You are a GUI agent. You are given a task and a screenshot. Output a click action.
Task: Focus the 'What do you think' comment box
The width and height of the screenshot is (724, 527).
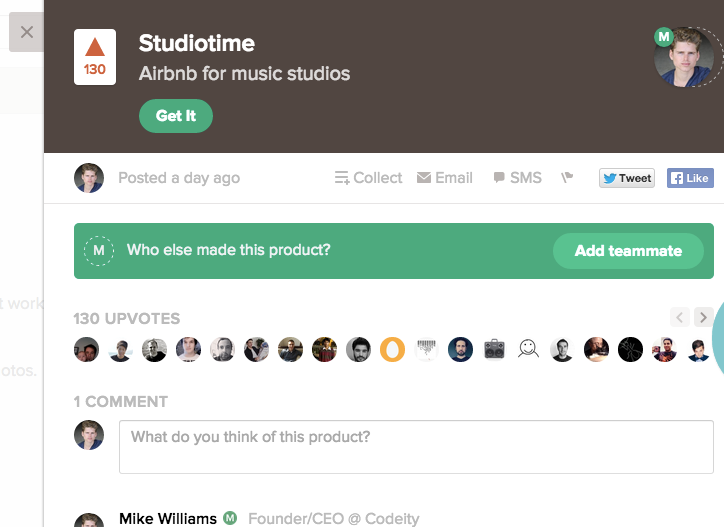tap(416, 447)
